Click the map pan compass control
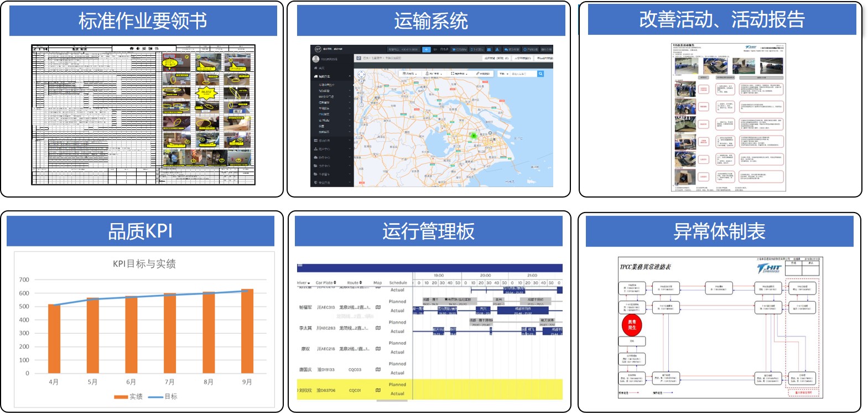 click(361, 74)
